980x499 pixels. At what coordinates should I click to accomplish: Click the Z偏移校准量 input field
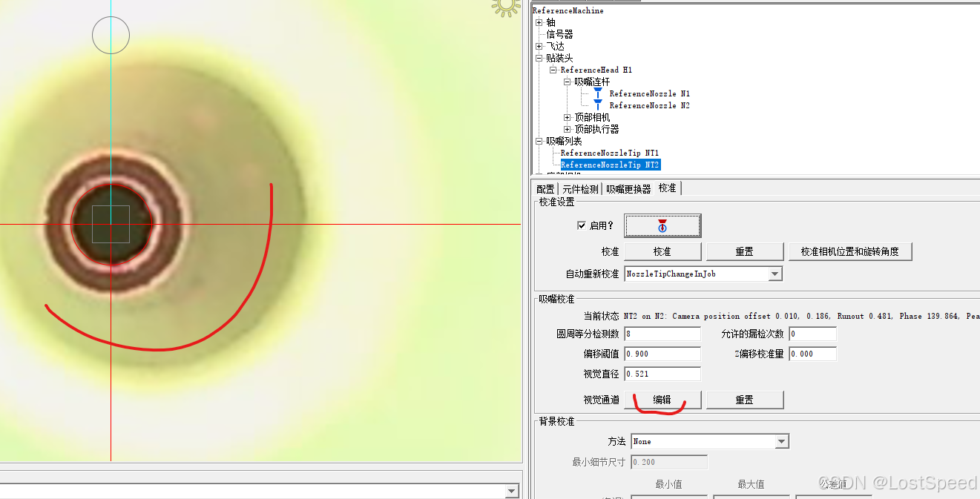click(812, 354)
